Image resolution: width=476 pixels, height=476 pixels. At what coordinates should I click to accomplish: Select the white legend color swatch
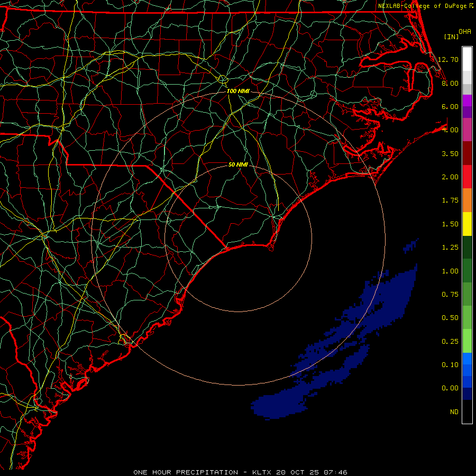click(x=467, y=59)
